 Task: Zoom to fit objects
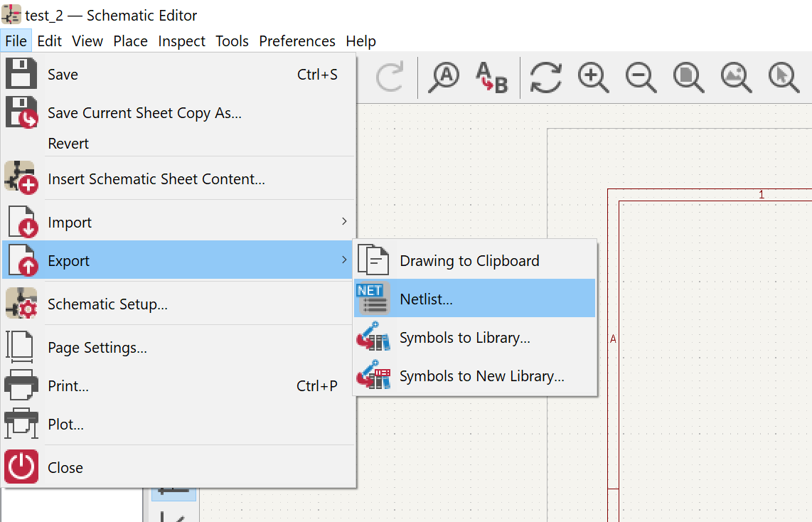point(736,77)
